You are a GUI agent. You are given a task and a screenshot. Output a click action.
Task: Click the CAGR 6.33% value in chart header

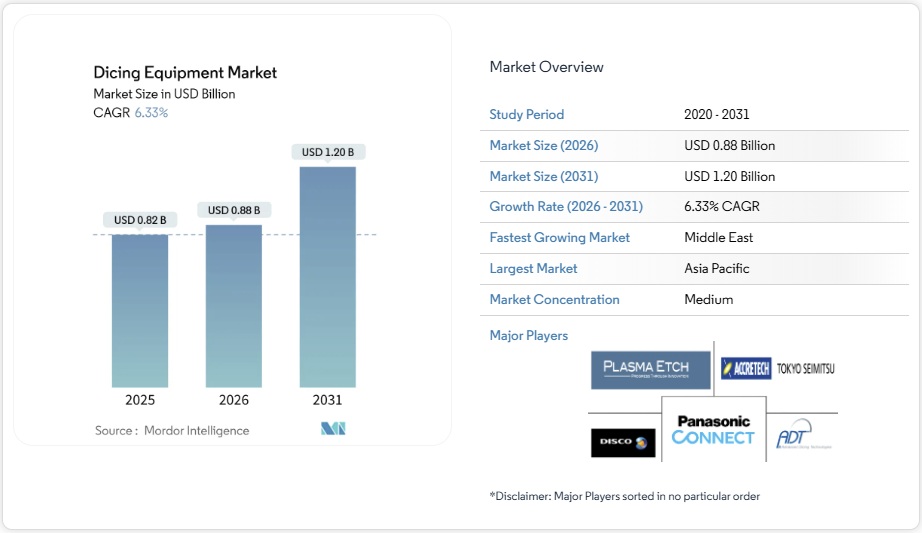[x=151, y=113]
